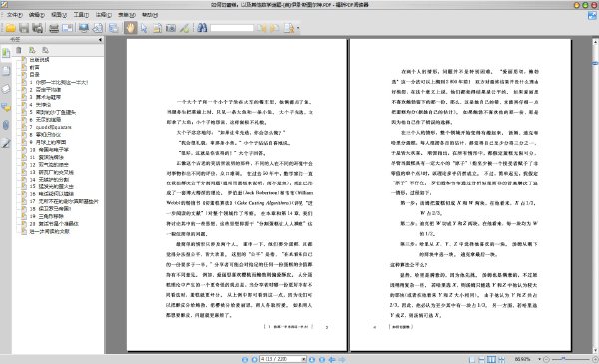This screenshot has height=364, width=599.
Task: Open the Signatures pen sidebar tab
Action: coord(6,143)
